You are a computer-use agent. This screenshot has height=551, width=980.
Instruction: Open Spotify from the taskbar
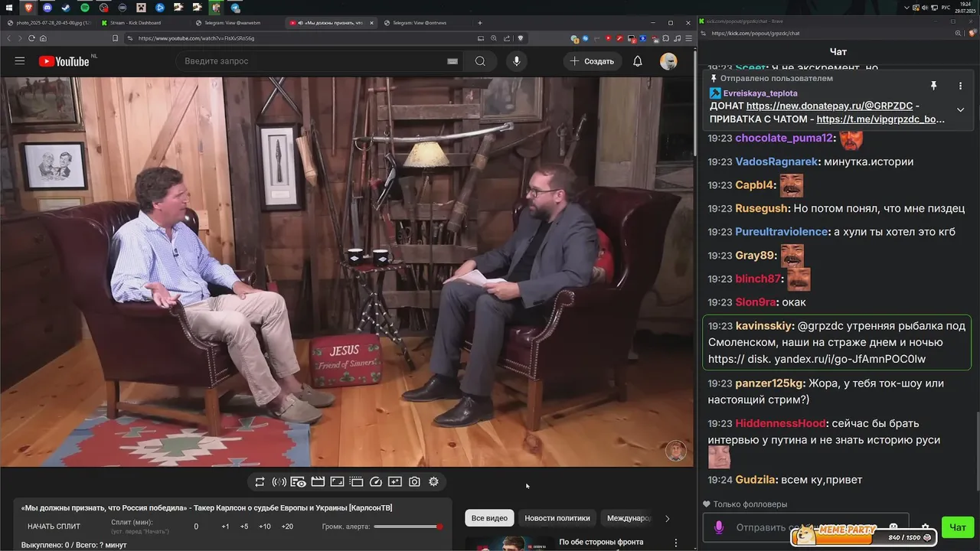pos(84,7)
